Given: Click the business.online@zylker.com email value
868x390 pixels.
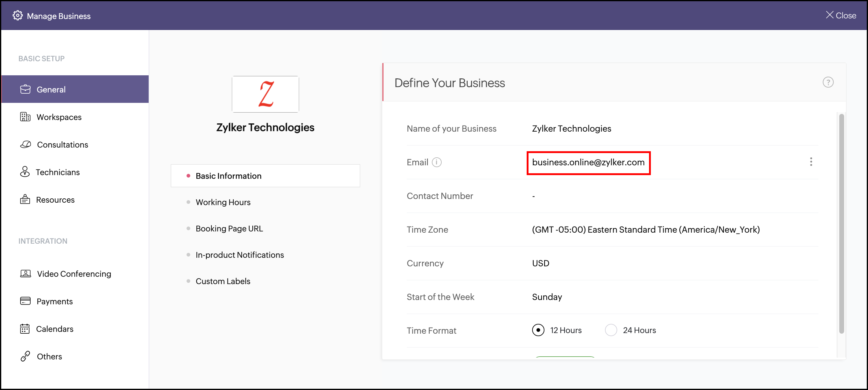Looking at the screenshot, I should coord(588,162).
